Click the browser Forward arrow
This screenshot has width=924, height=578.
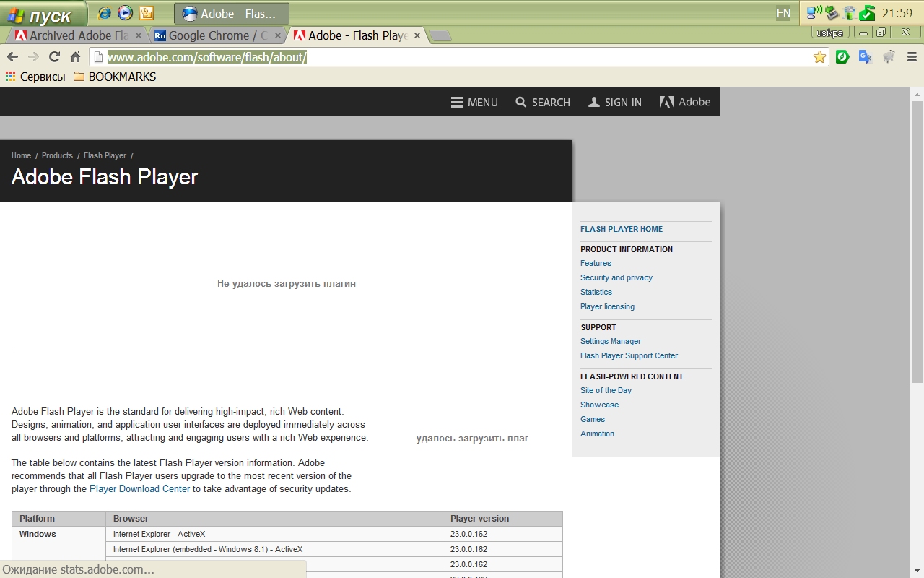[33, 57]
